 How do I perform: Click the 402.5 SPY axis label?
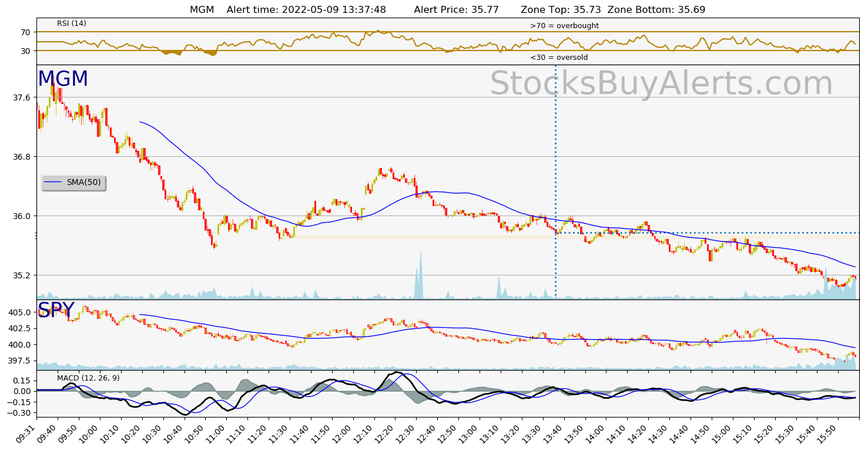21,329
